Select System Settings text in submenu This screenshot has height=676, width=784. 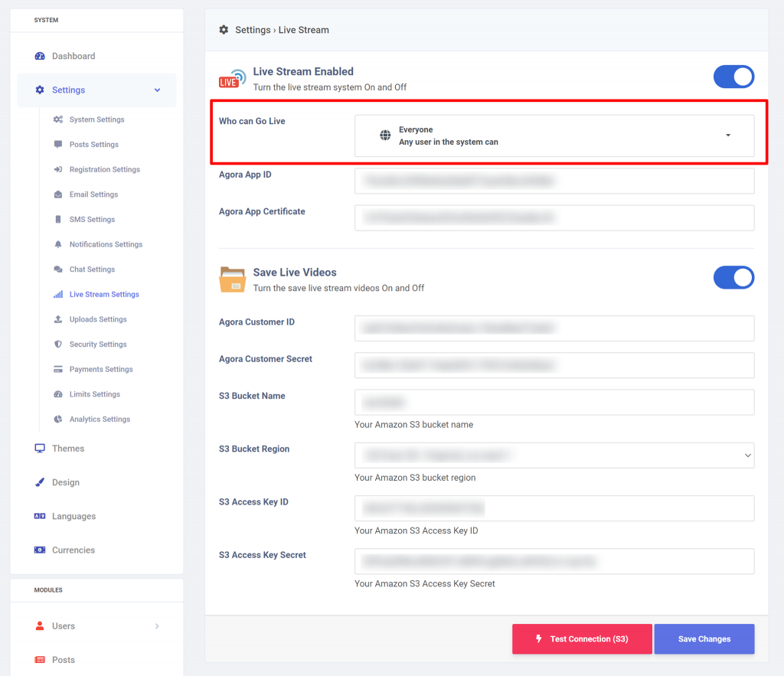click(96, 119)
